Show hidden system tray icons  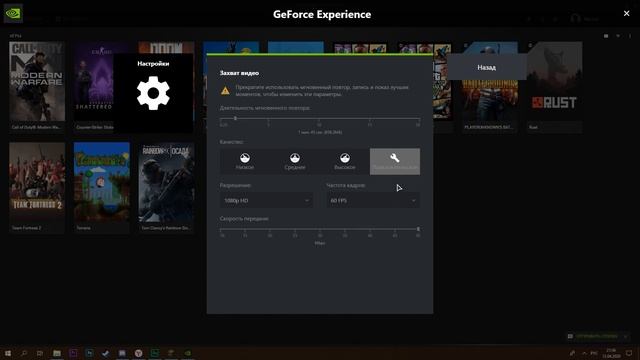point(584,353)
